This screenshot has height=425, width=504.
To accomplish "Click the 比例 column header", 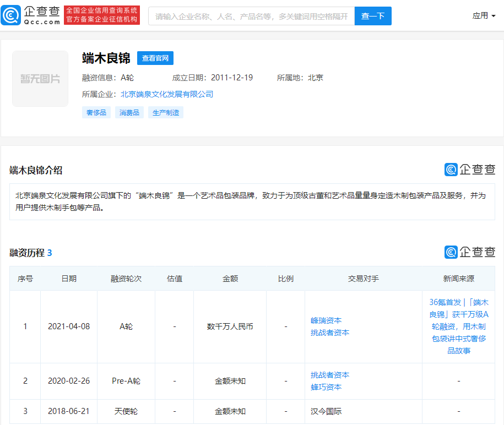I will [286, 279].
